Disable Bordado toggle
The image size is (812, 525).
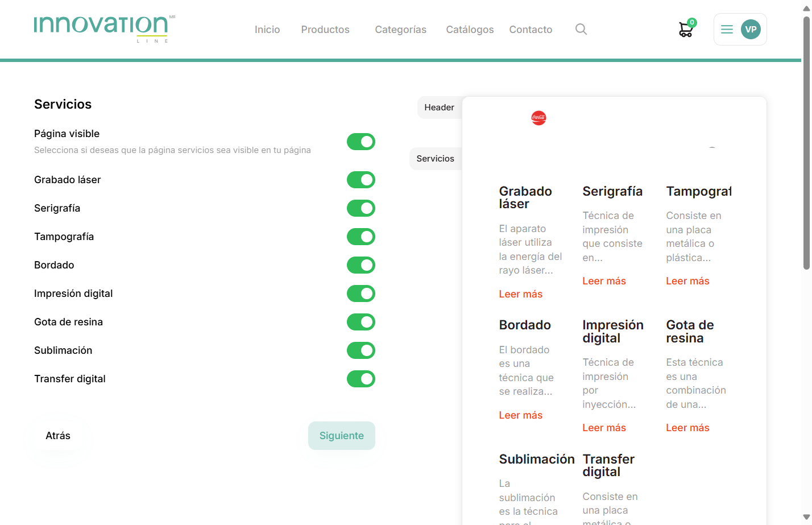(361, 265)
